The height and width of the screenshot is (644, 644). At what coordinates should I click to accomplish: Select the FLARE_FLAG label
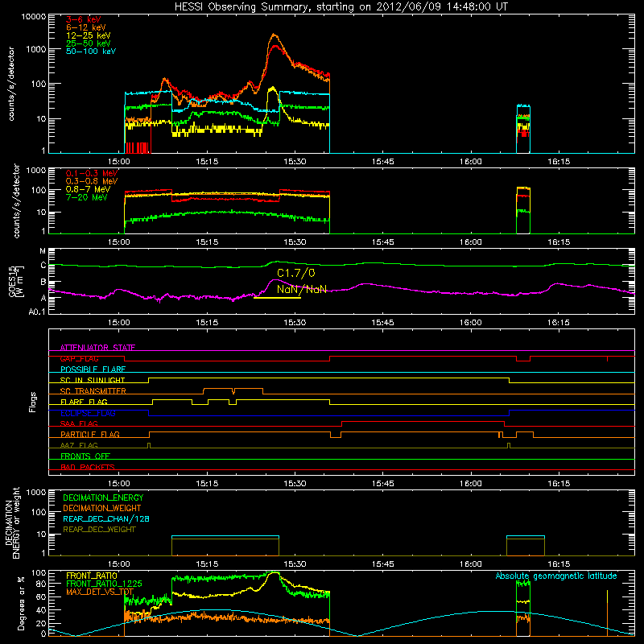coord(84,402)
